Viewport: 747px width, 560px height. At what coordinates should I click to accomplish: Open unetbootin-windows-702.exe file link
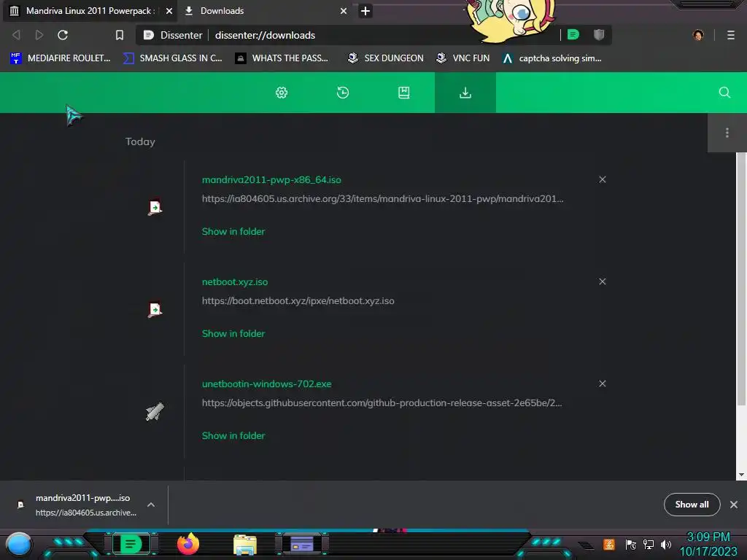click(267, 384)
